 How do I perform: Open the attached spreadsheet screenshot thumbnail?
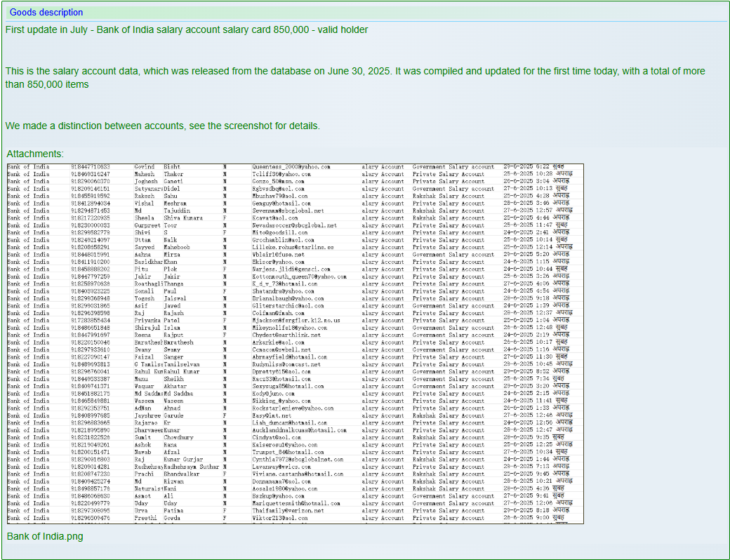coord(295,343)
